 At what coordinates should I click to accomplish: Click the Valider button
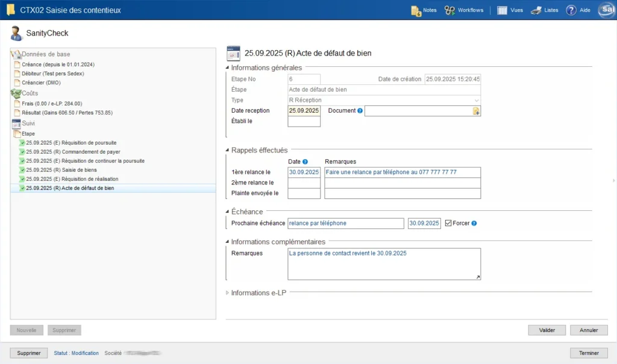click(547, 330)
